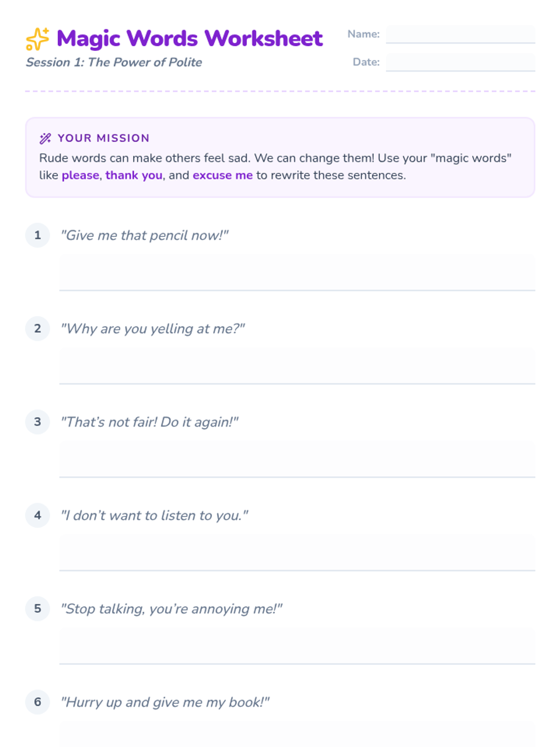
Task: Click answer box under "I don't want to listen"
Action: [297, 553]
